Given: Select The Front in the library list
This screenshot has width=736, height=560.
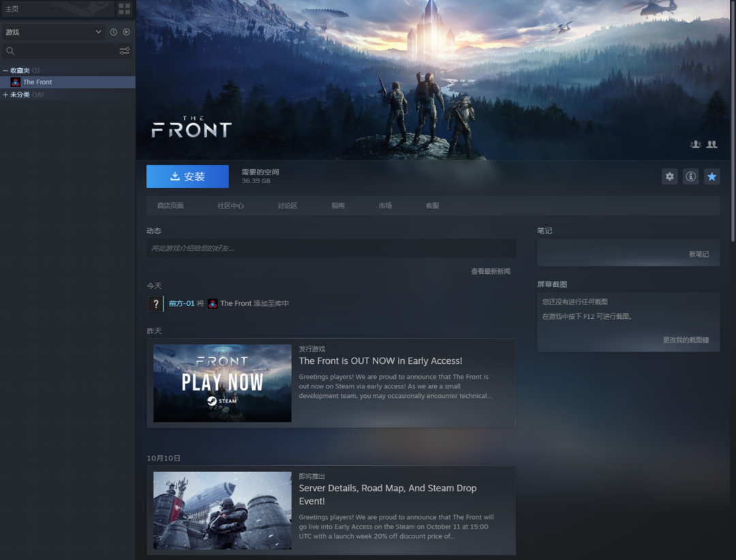Looking at the screenshot, I should coord(37,82).
